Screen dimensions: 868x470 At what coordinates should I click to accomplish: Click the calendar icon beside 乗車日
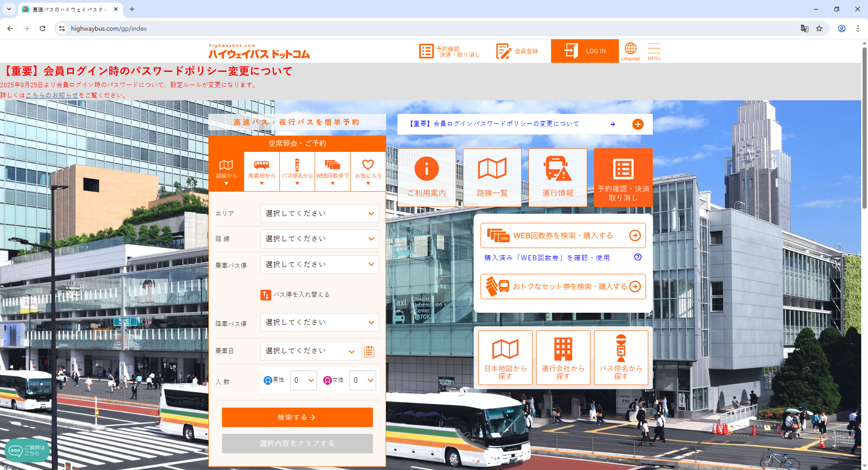[x=369, y=351]
